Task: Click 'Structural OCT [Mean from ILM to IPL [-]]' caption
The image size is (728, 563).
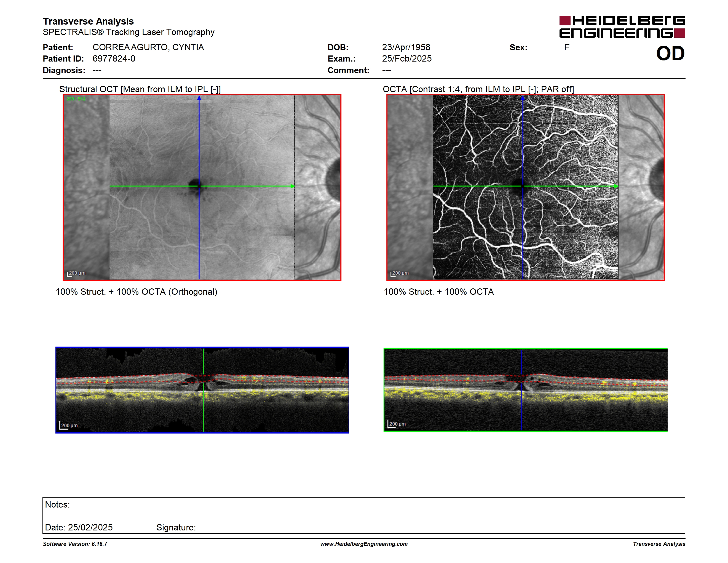Action: [140, 89]
